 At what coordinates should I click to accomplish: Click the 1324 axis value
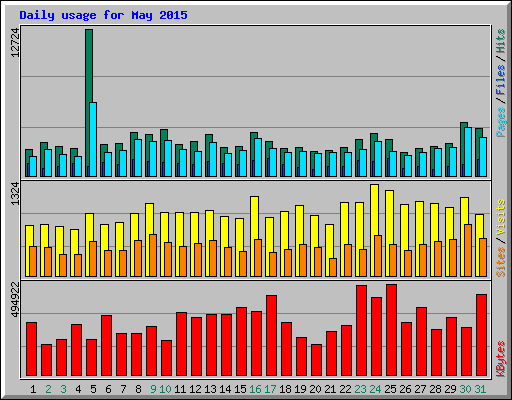[15, 194]
